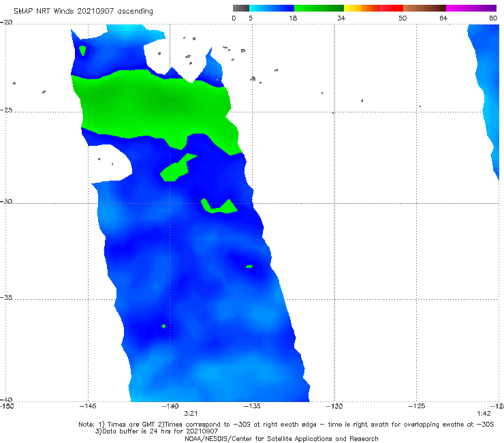
Task: Click the colorbar label "50"
Action: [x=403, y=18]
